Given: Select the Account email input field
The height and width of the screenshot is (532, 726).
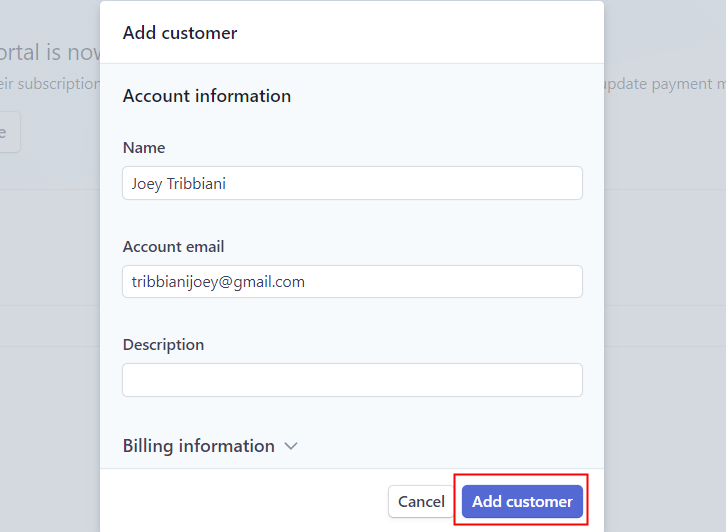Looking at the screenshot, I should [x=352, y=282].
